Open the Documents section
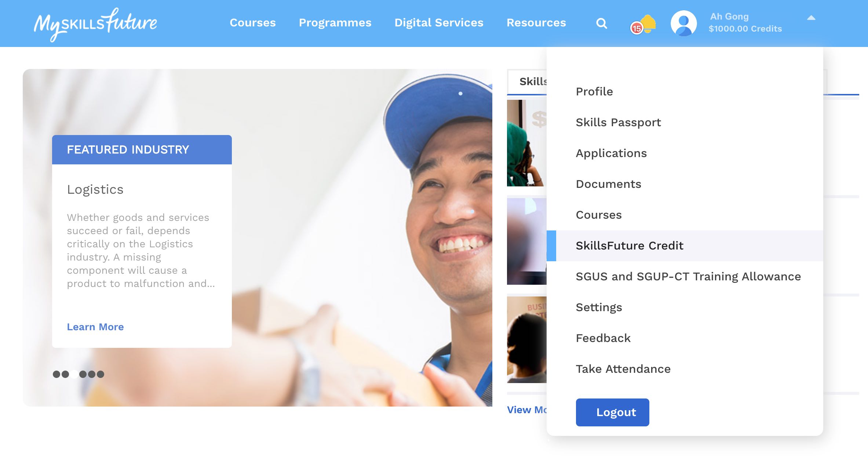 coord(609,183)
